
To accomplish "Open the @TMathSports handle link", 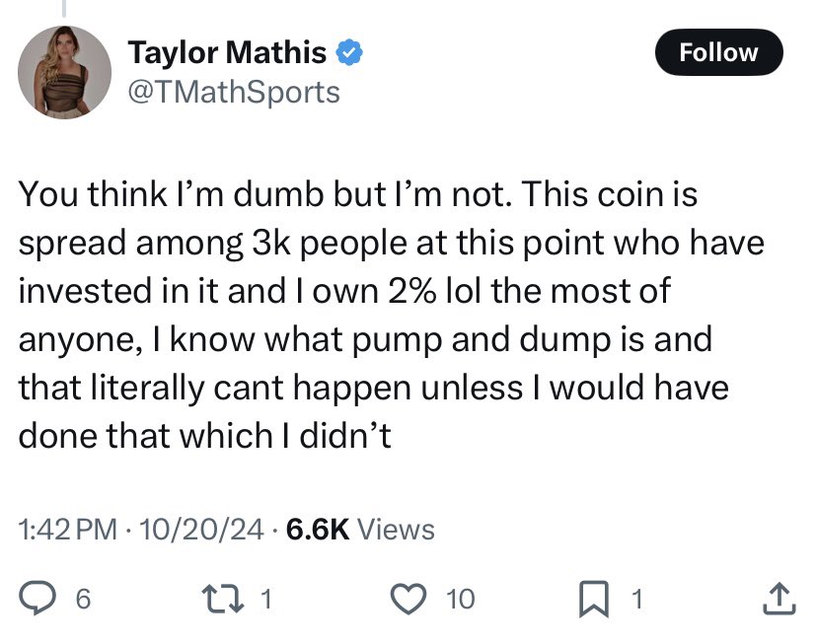I will [234, 92].
